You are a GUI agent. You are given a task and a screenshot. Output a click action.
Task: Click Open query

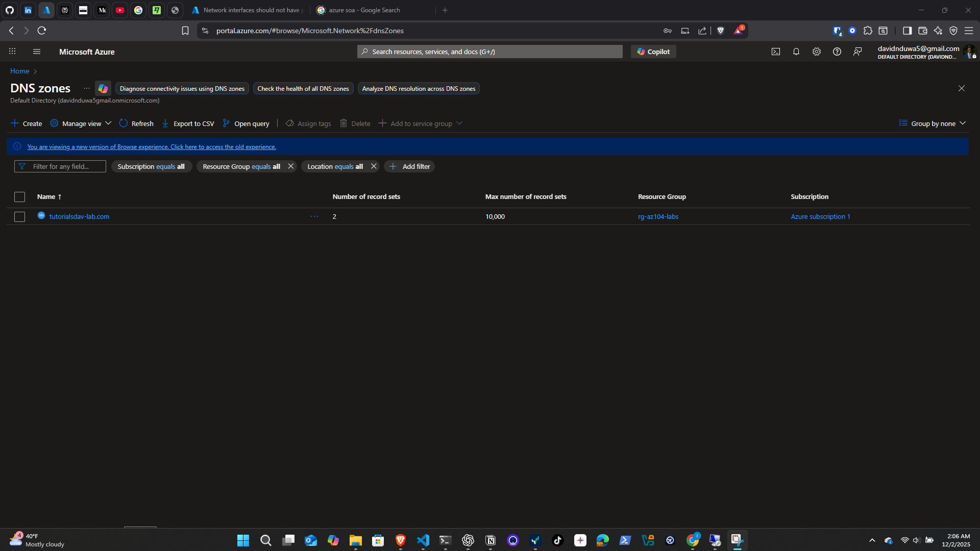pos(246,123)
